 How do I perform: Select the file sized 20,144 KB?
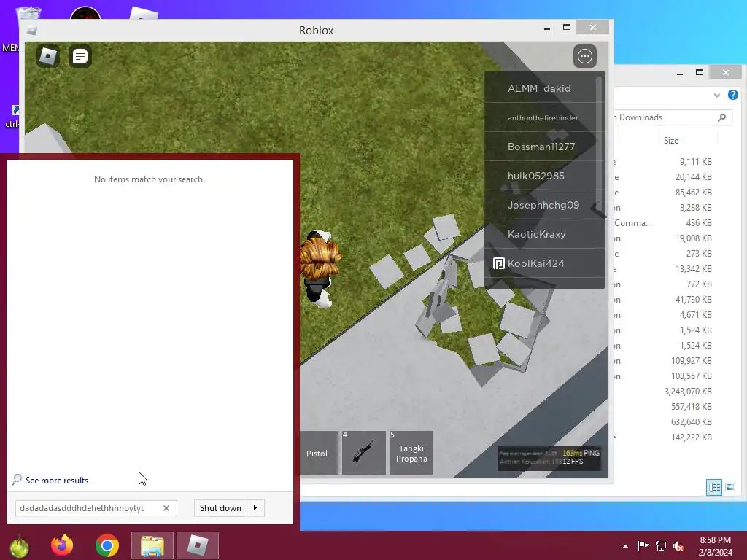693,177
